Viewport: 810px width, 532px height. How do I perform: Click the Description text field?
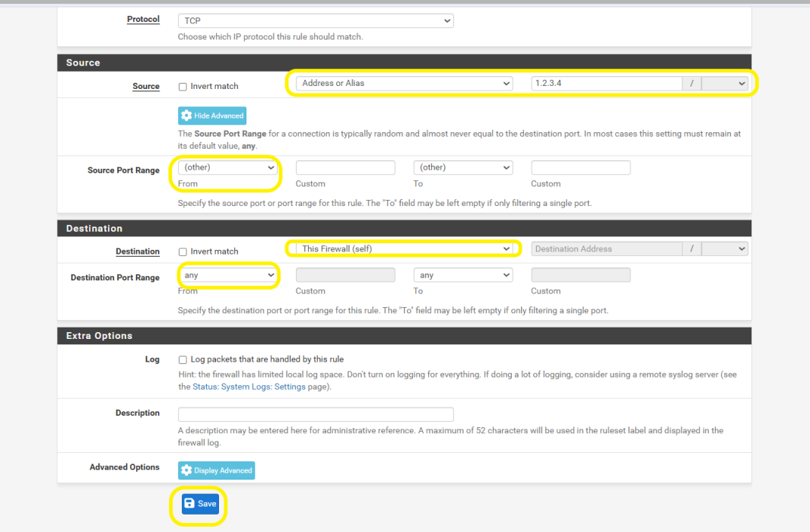pos(316,414)
